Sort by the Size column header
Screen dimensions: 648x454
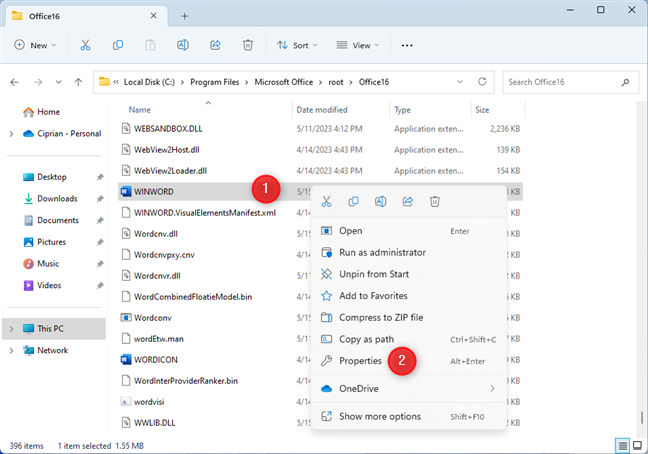tap(482, 110)
